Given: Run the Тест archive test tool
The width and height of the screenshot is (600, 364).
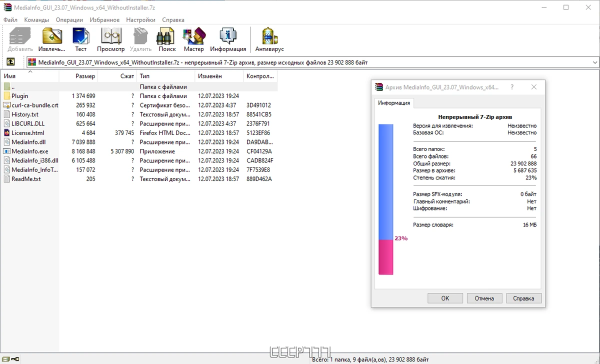Looking at the screenshot, I should [80, 36].
